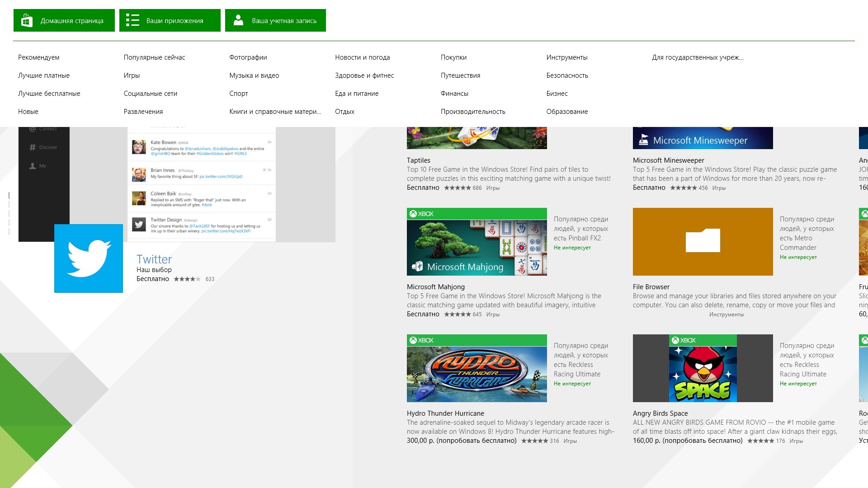Open the Спорт category

239,94
